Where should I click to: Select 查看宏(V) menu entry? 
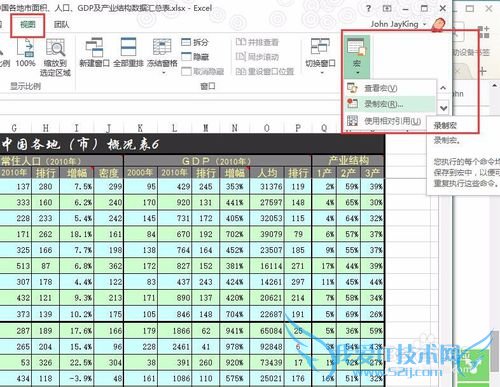tap(390, 88)
